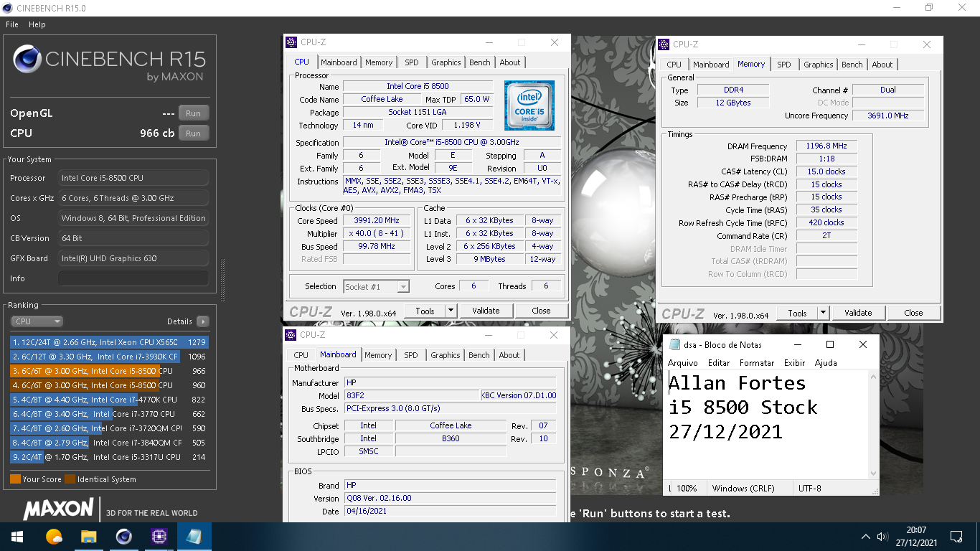980x551 pixels.
Task: Open Cinebench Help menu
Action: point(37,24)
